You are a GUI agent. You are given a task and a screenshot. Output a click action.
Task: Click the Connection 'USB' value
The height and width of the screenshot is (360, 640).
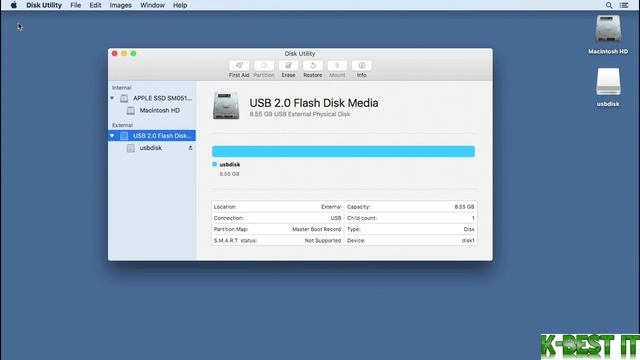tap(336, 218)
